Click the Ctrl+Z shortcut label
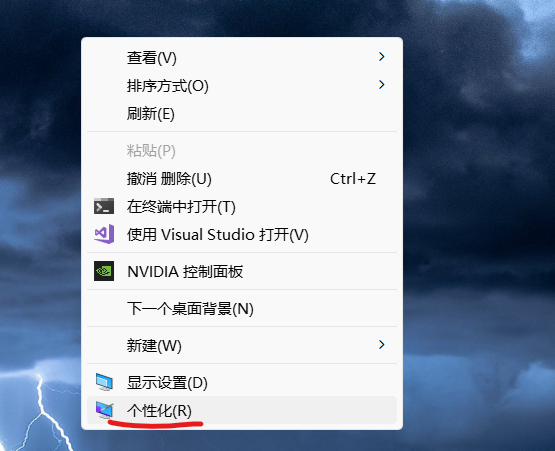Image resolution: width=555 pixels, height=451 pixels. coord(353,179)
